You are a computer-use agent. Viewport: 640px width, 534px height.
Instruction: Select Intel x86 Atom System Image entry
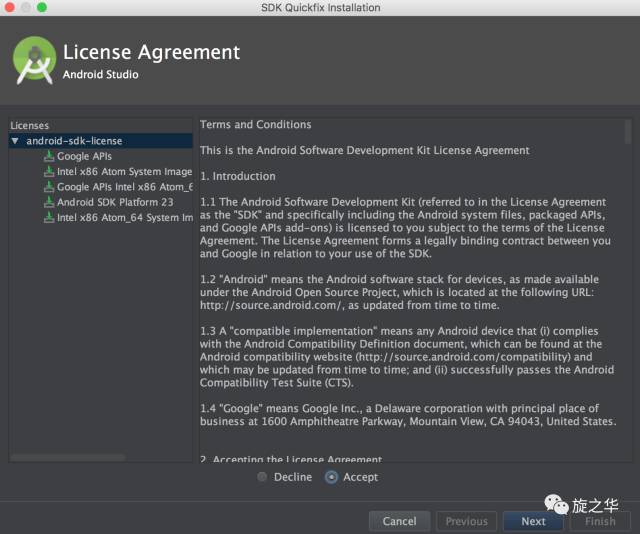coord(124,171)
